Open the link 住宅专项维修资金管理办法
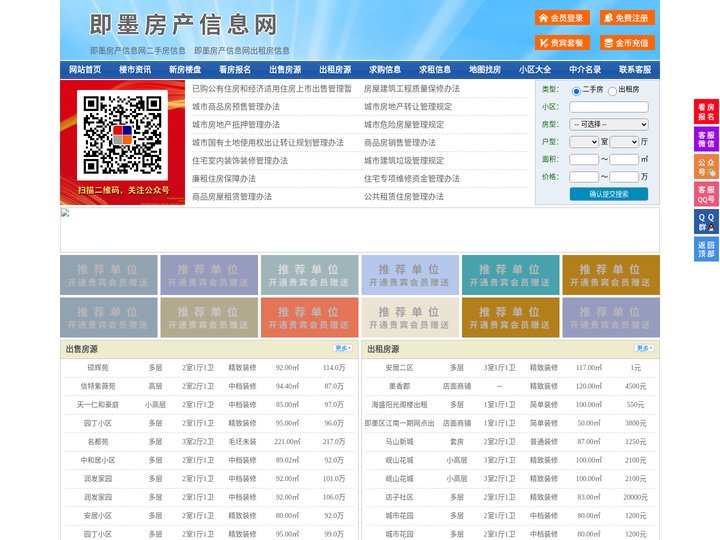This screenshot has height=540, width=720. tap(412, 179)
